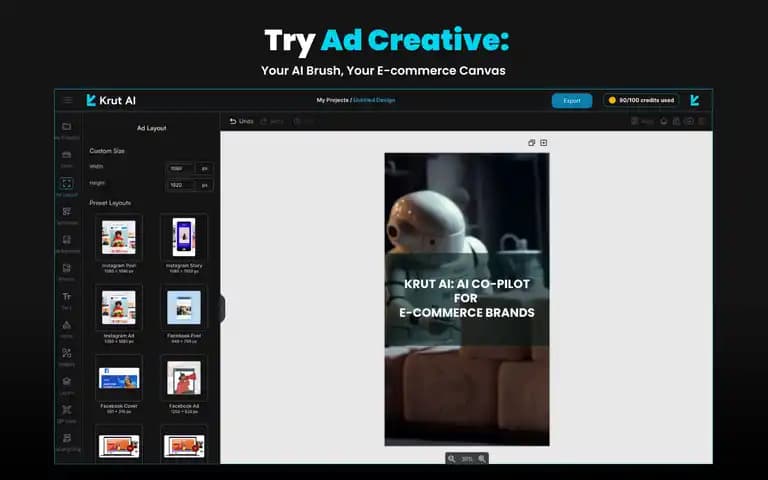Click the profile logo icon at top right
The width and height of the screenshot is (768, 480).
(695, 100)
